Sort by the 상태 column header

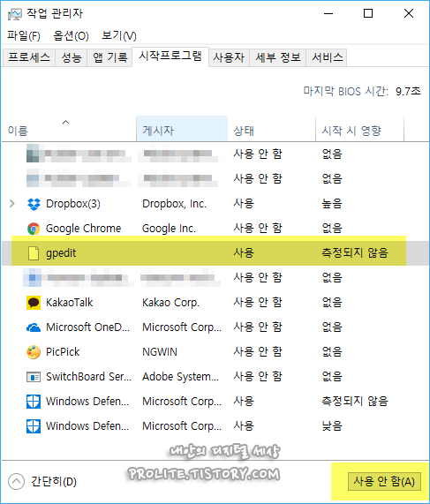click(x=271, y=129)
